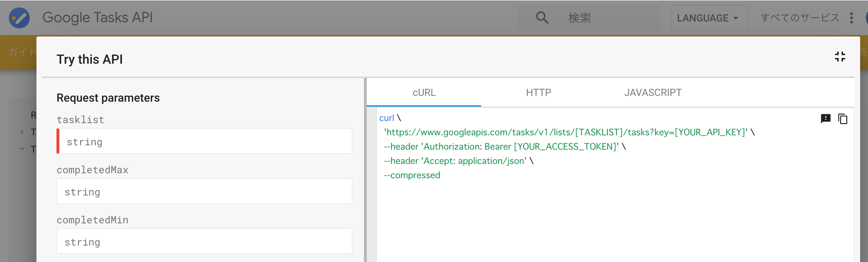Click the feedback icon above the code

(825, 118)
